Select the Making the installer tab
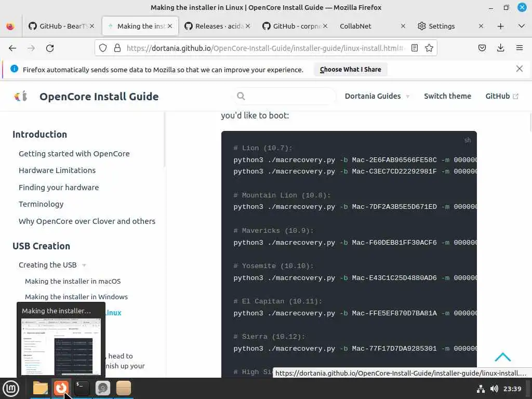 [x=140, y=26]
